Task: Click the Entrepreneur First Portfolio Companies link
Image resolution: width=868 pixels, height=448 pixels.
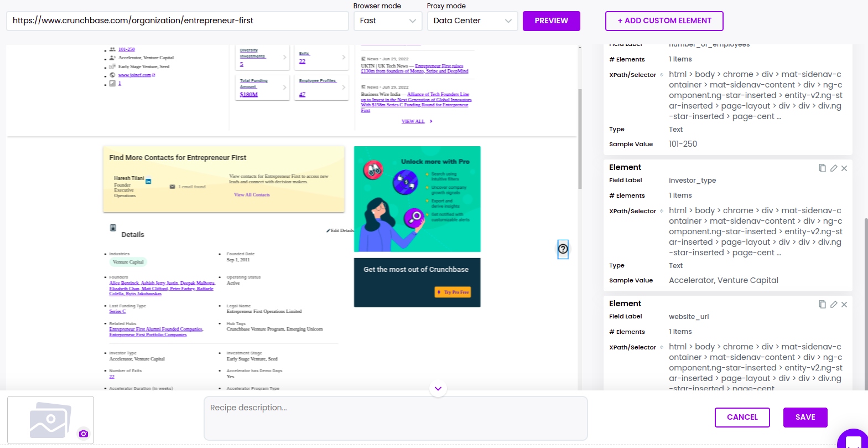Action: (x=148, y=335)
